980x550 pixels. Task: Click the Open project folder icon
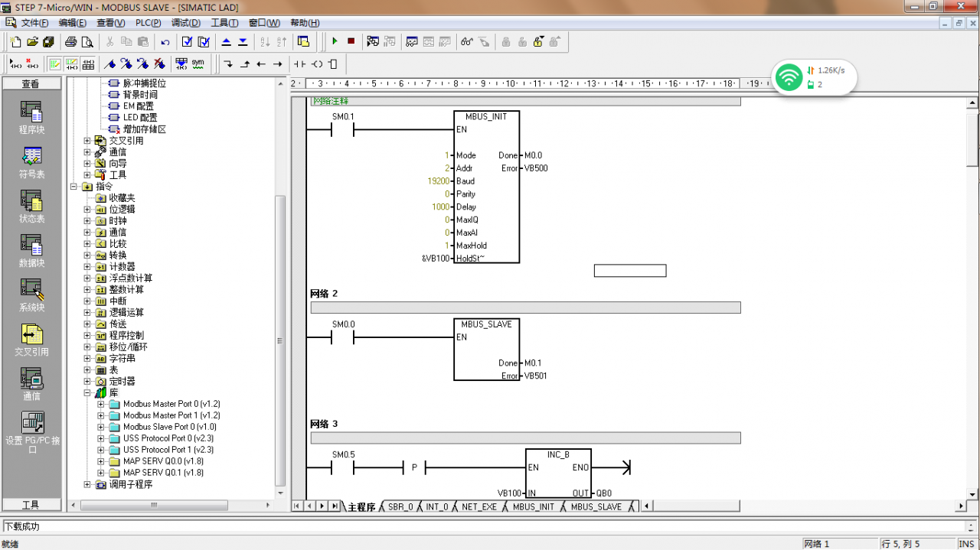click(x=32, y=41)
